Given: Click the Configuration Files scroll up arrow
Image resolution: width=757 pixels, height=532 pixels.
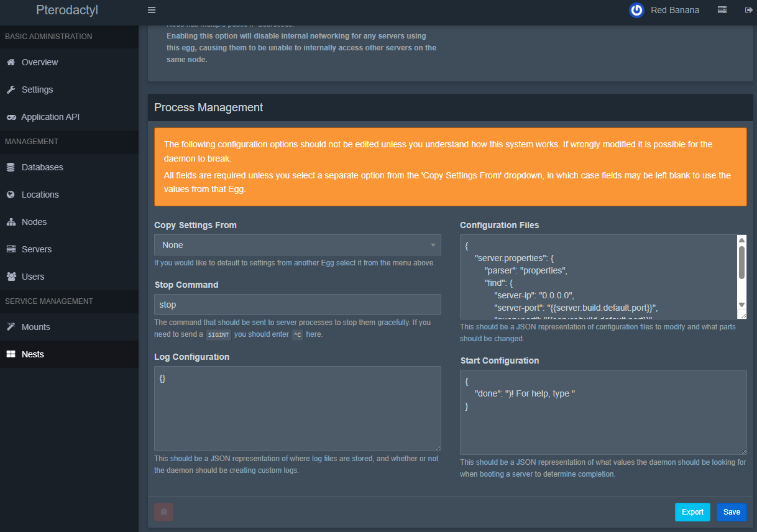Looking at the screenshot, I should tap(741, 240).
